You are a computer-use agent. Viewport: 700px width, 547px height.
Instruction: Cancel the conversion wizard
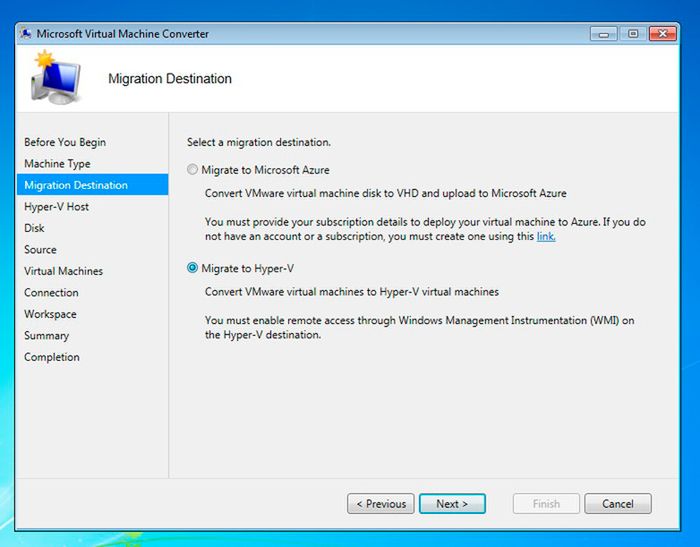pos(618,504)
